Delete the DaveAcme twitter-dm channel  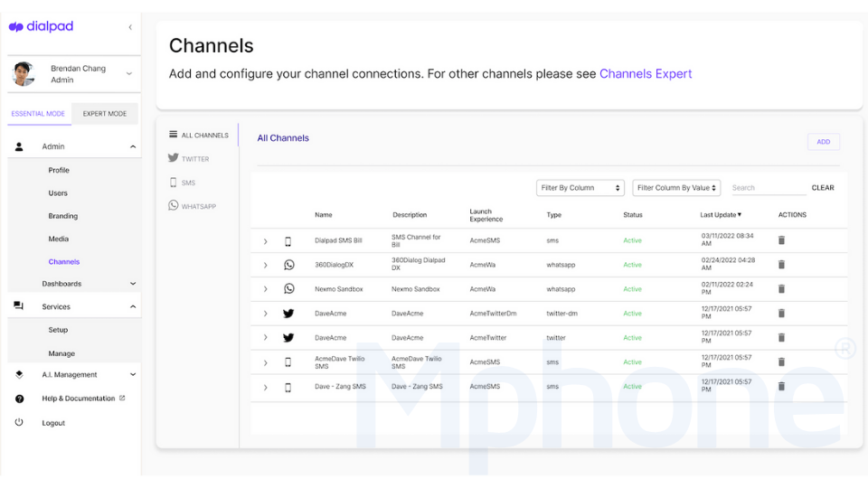(781, 314)
